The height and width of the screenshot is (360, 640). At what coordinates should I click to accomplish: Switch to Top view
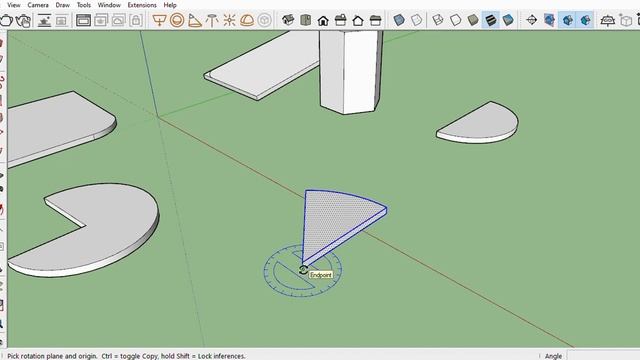(305, 20)
